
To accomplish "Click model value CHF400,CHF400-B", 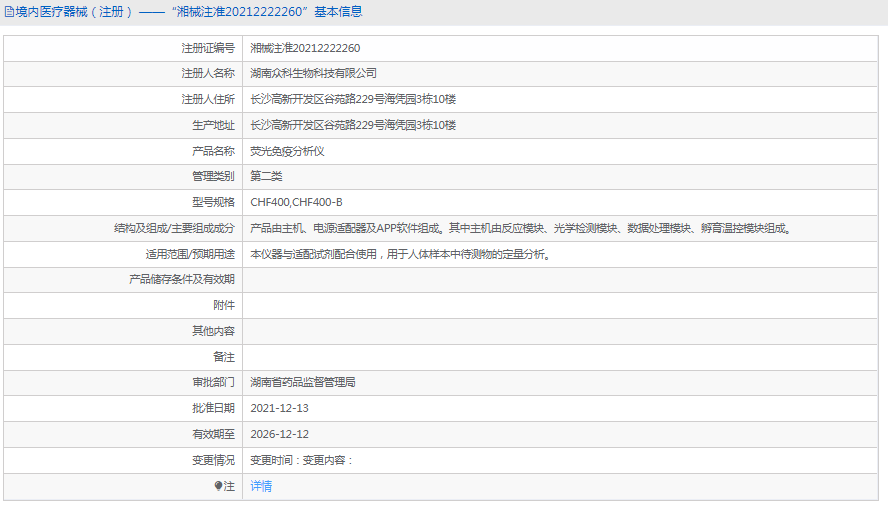I will (x=296, y=202).
